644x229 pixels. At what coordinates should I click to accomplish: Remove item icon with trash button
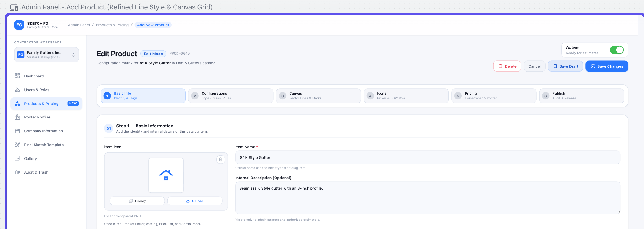(x=221, y=160)
